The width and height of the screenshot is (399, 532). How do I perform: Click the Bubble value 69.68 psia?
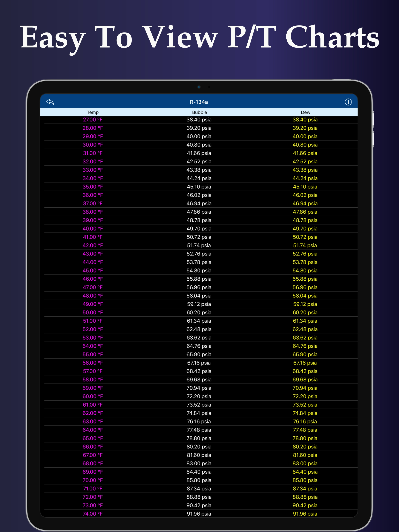point(199,380)
